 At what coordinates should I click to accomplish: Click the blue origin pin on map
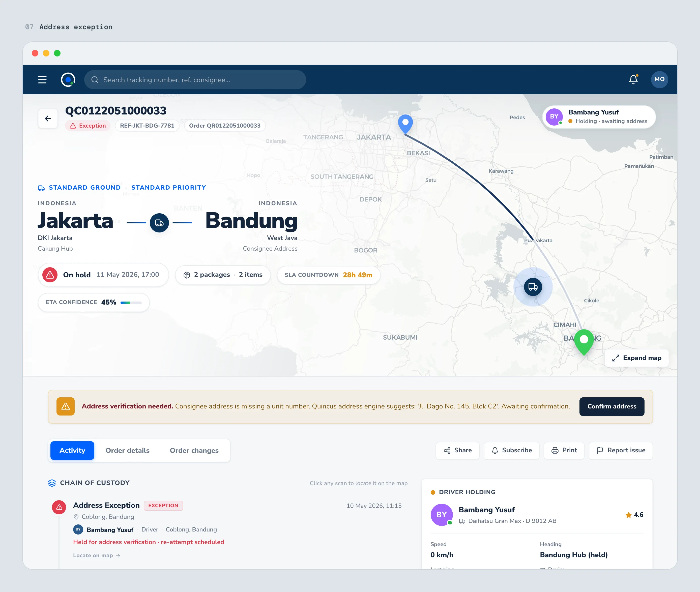(x=405, y=124)
